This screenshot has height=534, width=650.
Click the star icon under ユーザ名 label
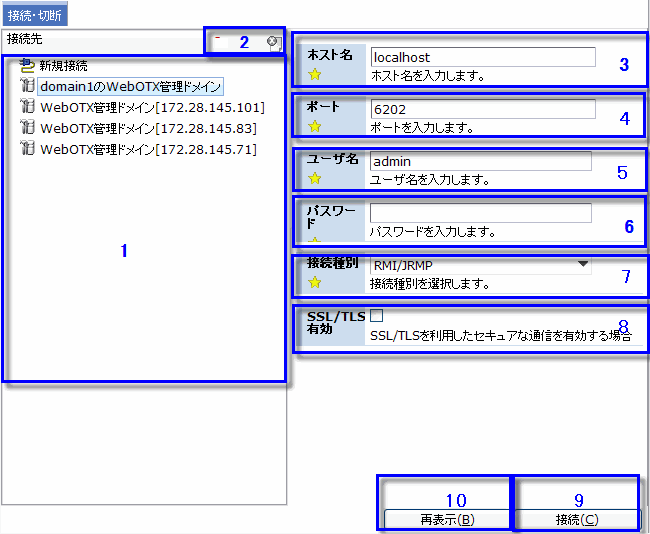click(x=315, y=178)
